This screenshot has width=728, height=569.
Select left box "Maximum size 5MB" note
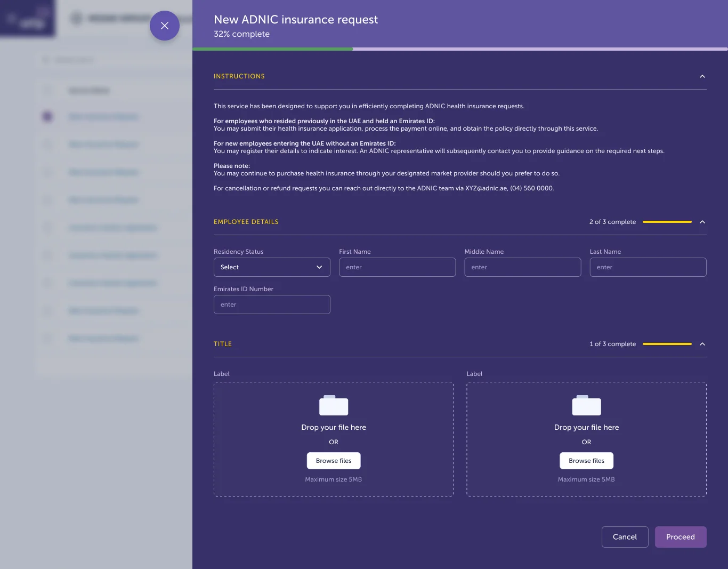pyautogui.click(x=334, y=479)
